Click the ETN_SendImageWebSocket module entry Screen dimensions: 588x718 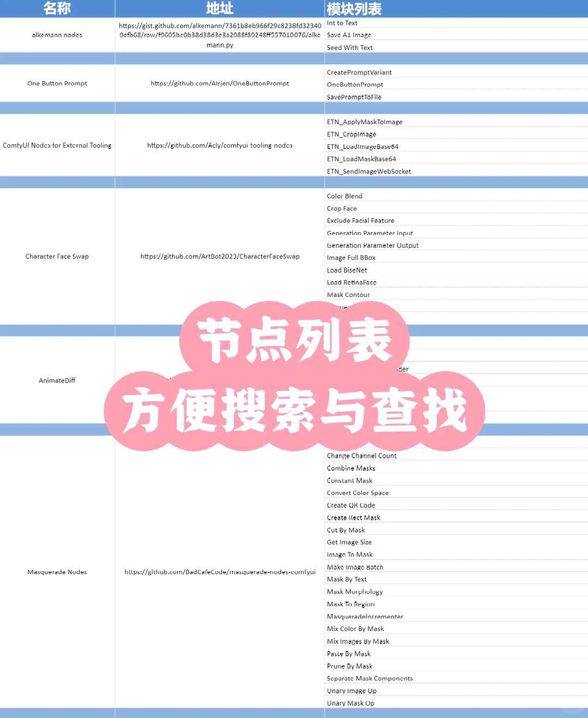pos(369,171)
